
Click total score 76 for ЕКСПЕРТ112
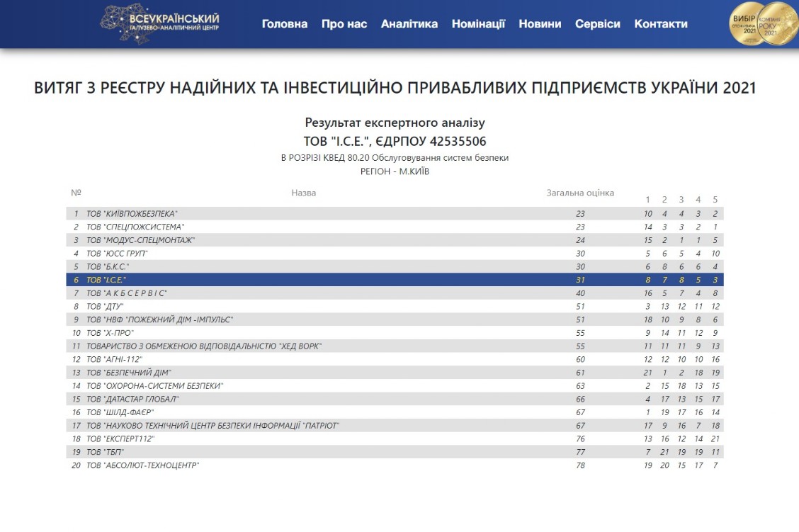coord(580,438)
